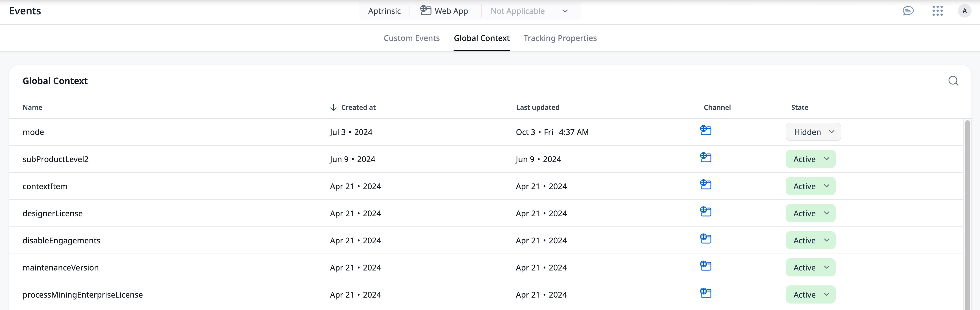Select the Aptrinsic product button
Screen dimensions: 980x310
384,11
